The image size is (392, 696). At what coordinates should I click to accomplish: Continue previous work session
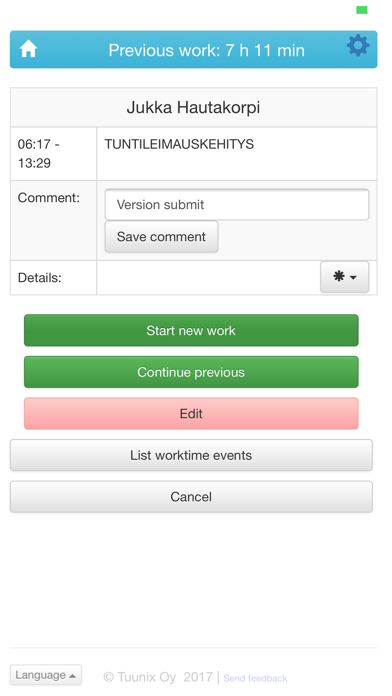point(191,372)
